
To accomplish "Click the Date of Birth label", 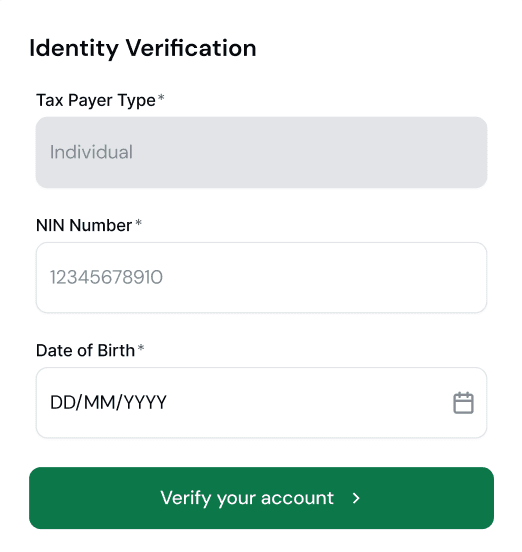I will [x=86, y=351].
